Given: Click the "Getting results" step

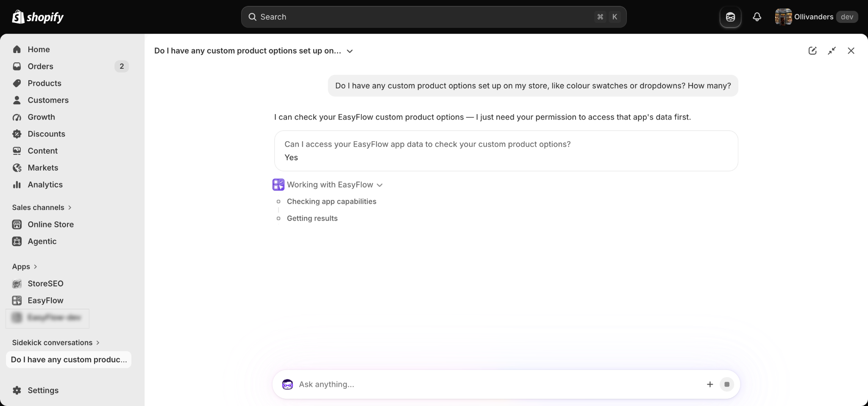Looking at the screenshot, I should (312, 218).
